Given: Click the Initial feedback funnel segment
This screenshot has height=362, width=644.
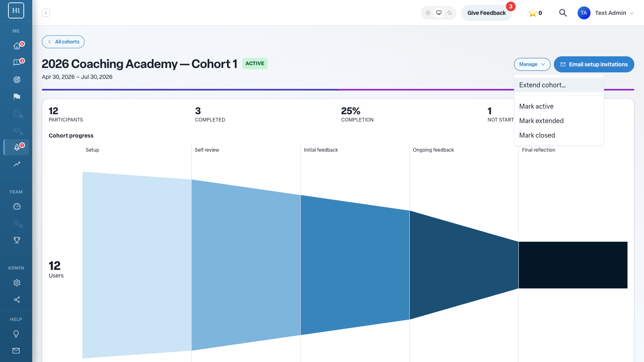Looking at the screenshot, I should click(x=355, y=265).
